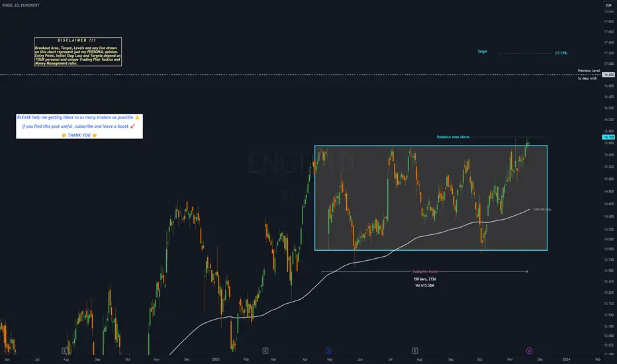This screenshot has height=364, width=617.
Task: Click the blue dividend 'D' marker icon
Action: click(328, 351)
